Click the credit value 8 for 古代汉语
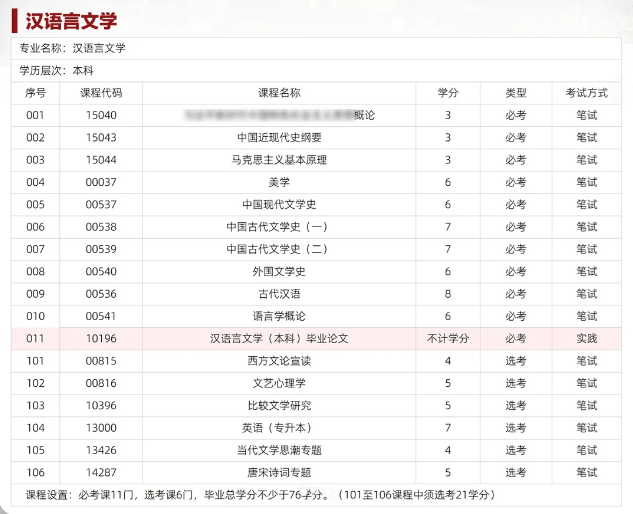 (x=448, y=294)
